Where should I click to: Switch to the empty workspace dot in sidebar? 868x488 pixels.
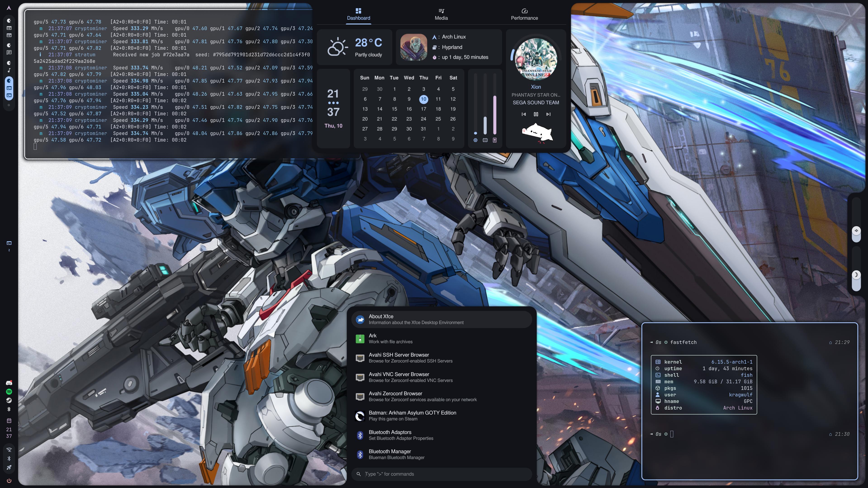9,105
